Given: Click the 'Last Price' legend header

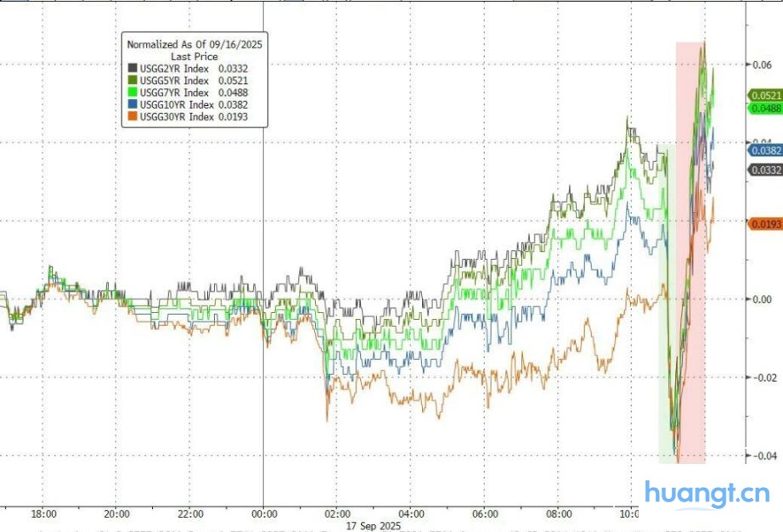Looking at the screenshot, I should pyautogui.click(x=194, y=56).
